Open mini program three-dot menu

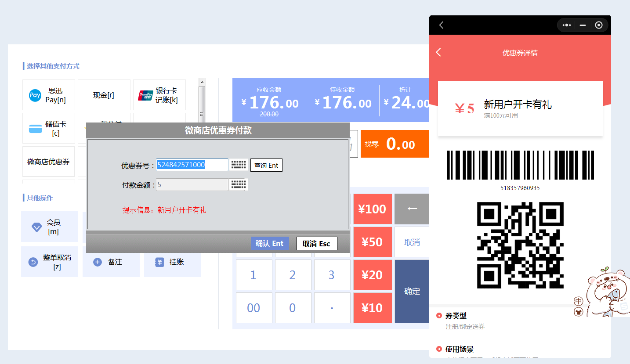[x=567, y=25]
